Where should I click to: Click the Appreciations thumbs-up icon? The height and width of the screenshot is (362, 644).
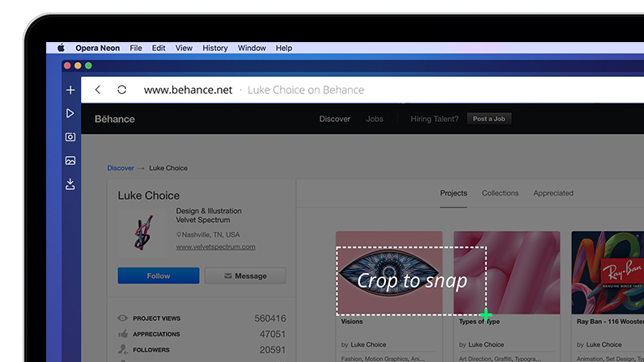point(123,334)
